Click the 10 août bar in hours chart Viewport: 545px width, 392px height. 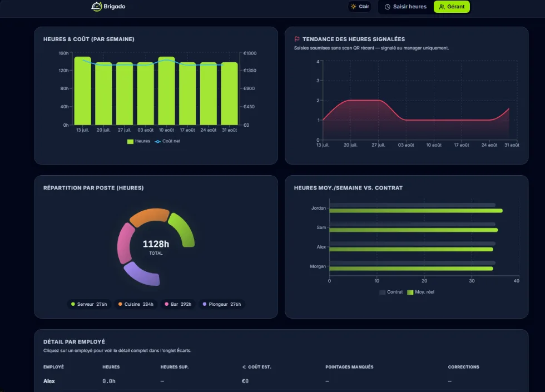tap(166, 91)
